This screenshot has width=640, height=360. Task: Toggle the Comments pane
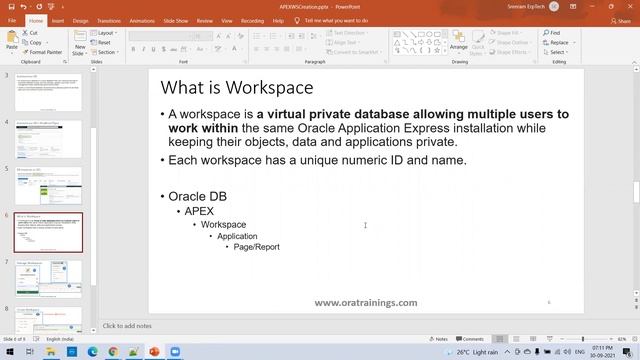click(469, 339)
